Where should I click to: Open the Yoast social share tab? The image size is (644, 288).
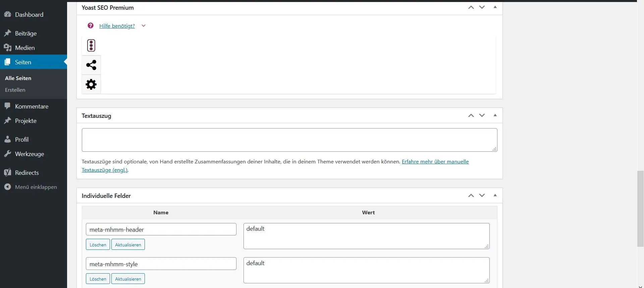pos(91,65)
